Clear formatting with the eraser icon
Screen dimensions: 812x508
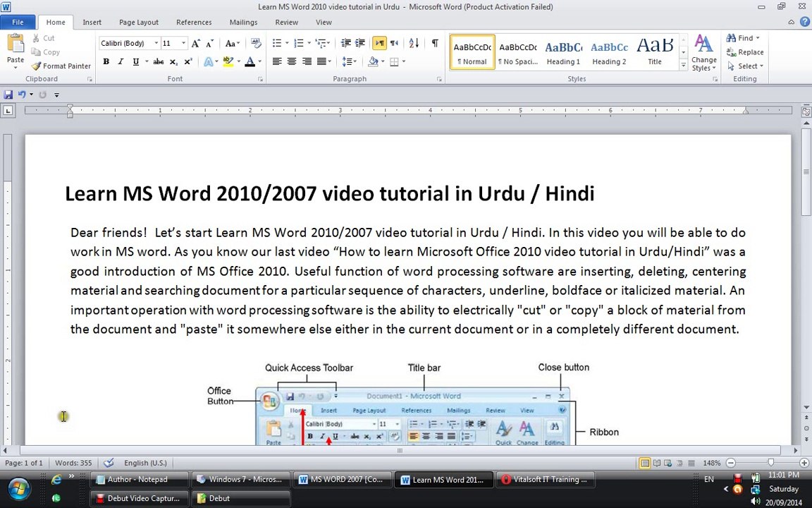(x=256, y=43)
